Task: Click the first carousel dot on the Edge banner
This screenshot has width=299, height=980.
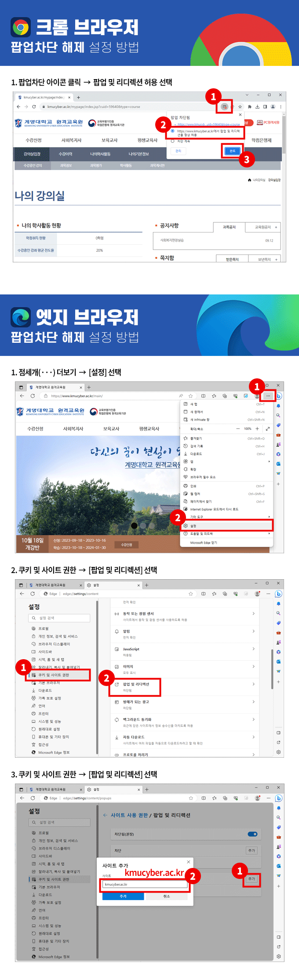Action: click(x=135, y=526)
